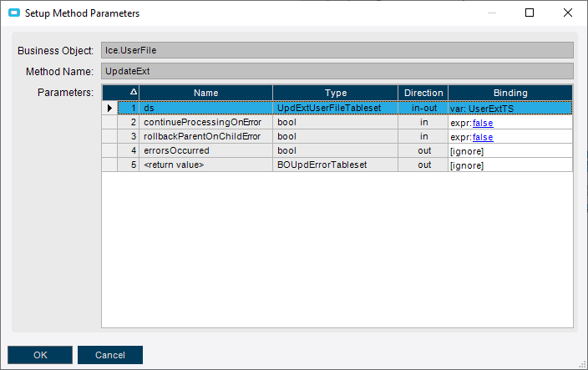Sort by the Binding column header
This screenshot has width=588, height=370.
click(510, 93)
